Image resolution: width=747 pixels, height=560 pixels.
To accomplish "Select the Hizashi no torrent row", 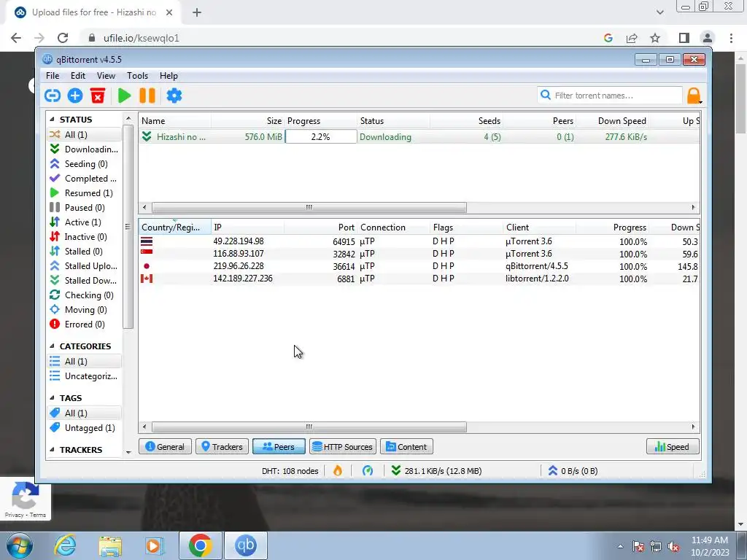I will coord(419,136).
